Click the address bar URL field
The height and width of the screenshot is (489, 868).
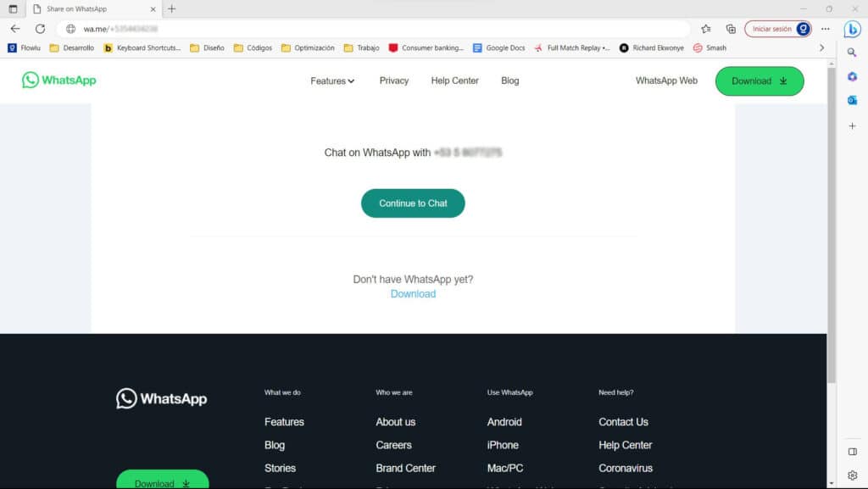[x=374, y=29]
